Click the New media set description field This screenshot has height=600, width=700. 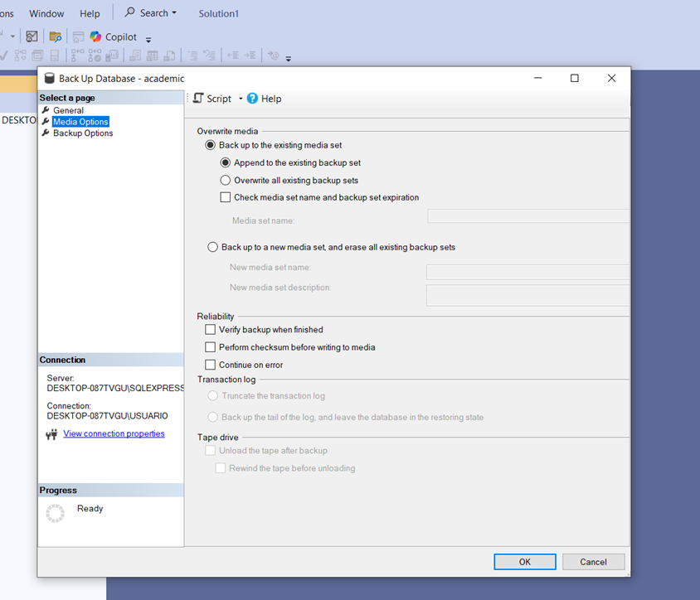[x=528, y=295]
